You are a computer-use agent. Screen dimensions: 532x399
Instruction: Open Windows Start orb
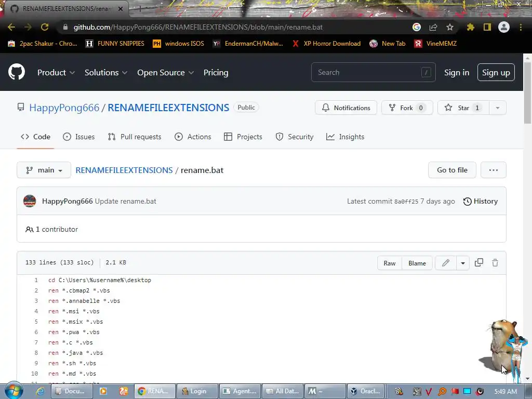pos(14,391)
